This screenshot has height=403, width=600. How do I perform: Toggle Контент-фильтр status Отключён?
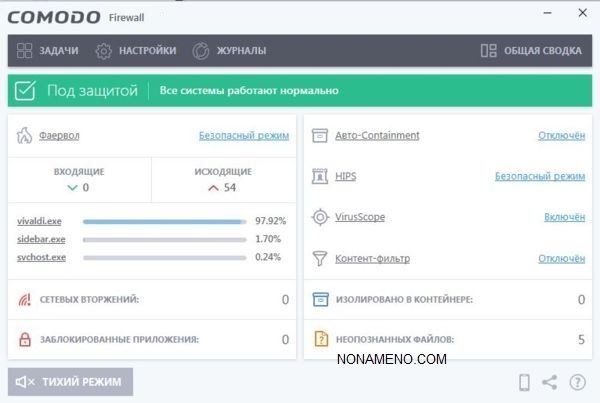[561, 258]
